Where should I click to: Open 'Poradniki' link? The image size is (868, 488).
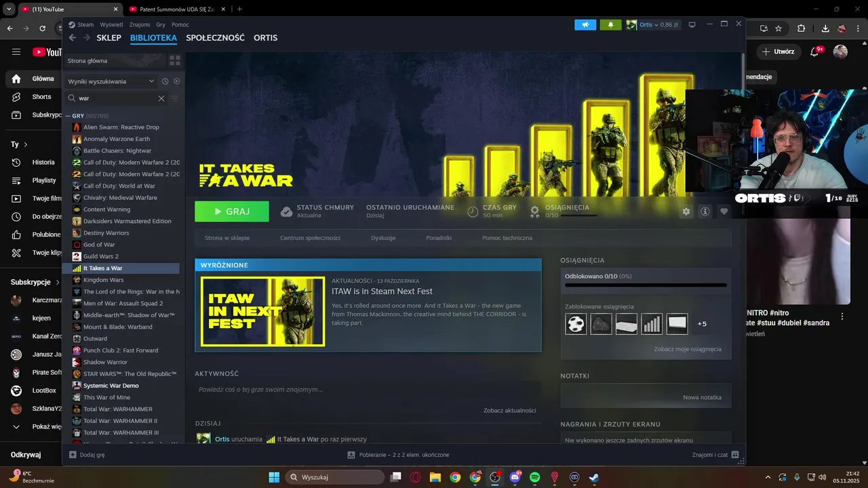click(x=439, y=238)
